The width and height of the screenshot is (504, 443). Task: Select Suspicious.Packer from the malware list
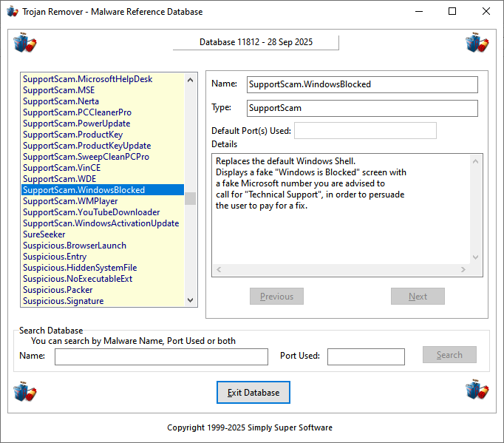[x=58, y=290]
